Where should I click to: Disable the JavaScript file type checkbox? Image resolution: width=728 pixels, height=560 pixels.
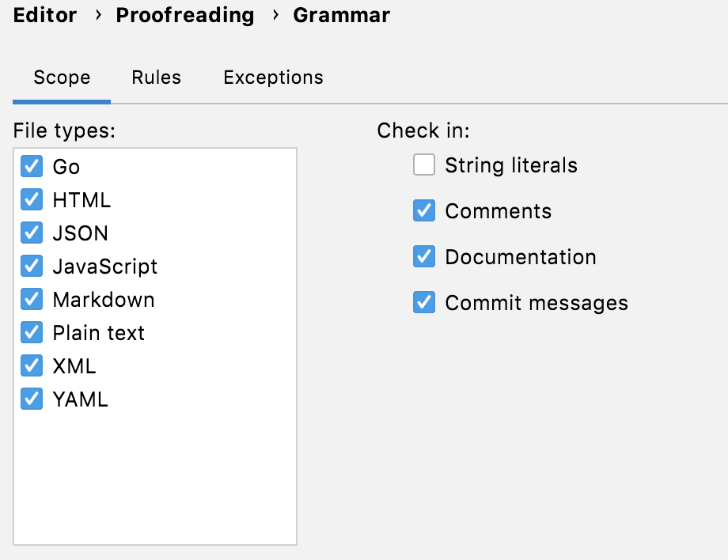pos(32,266)
